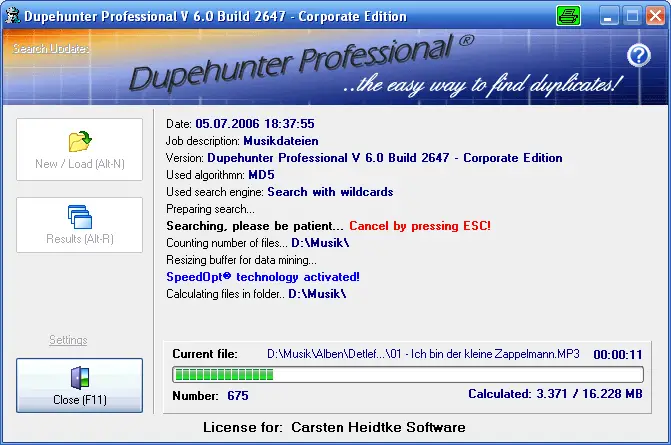Click SpeedOpt technology activated! line
This screenshot has width=671, height=445.
(x=263, y=277)
